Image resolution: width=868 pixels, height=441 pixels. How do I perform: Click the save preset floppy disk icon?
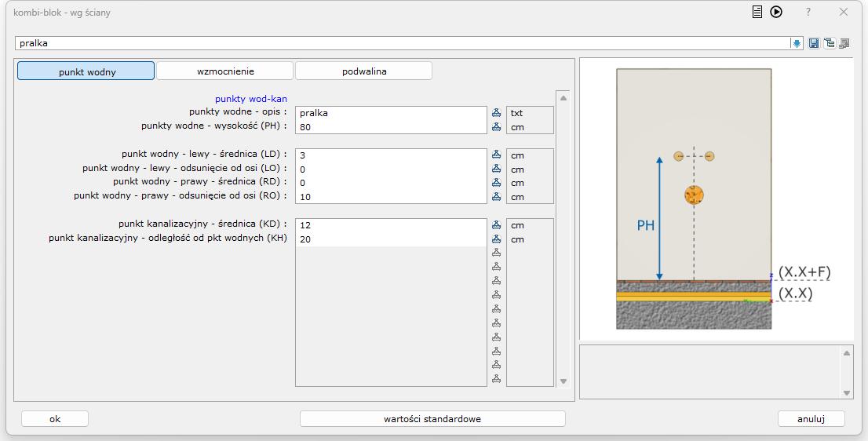tap(814, 44)
